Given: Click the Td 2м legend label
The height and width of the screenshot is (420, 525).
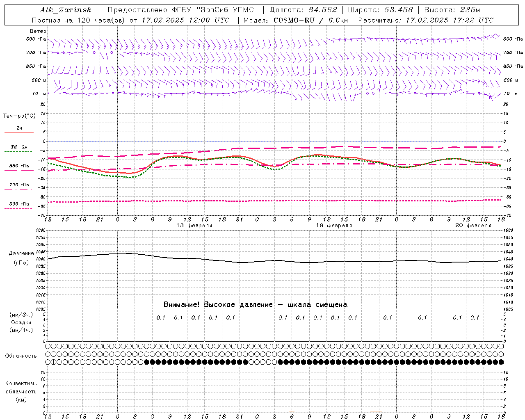Looking at the screenshot, I should (x=19, y=147).
